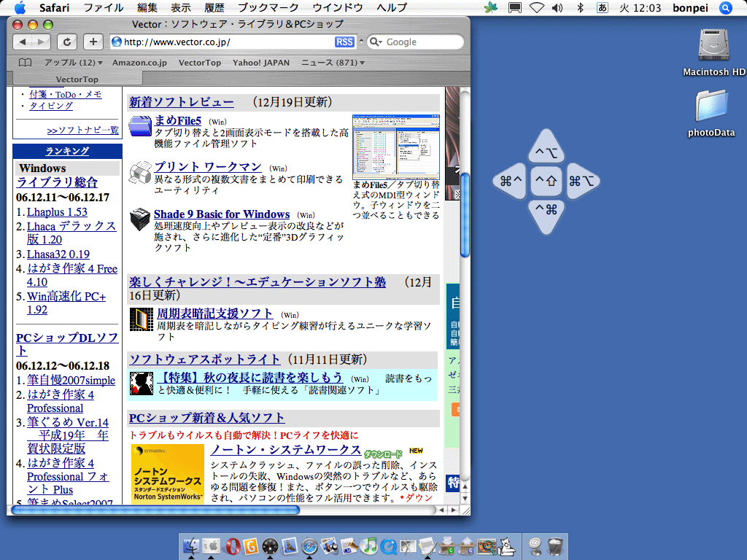This screenshot has height=560, width=747.
Task: Open Dashboard gauge icon in Dock
Action: [270, 547]
